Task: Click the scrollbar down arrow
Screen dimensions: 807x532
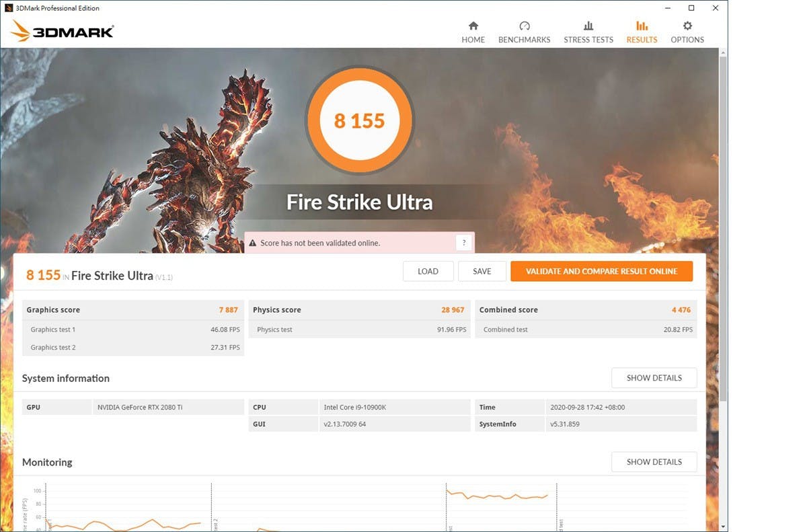Action: [x=723, y=527]
